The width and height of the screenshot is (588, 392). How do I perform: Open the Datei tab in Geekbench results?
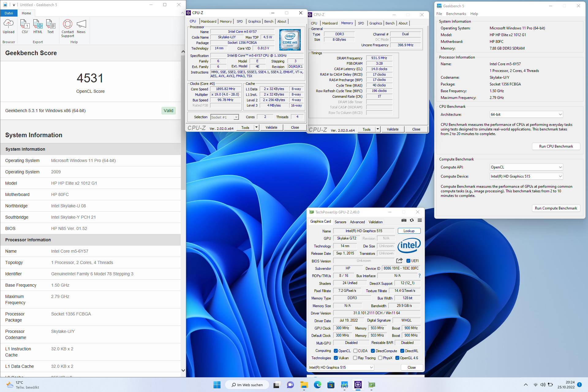pos(9,13)
